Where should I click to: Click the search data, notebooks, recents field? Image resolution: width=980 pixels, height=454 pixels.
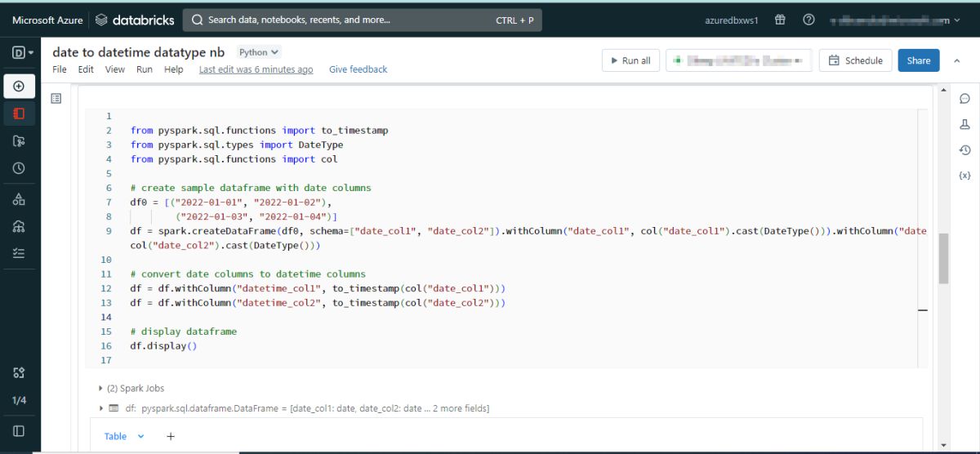pyautogui.click(x=362, y=20)
